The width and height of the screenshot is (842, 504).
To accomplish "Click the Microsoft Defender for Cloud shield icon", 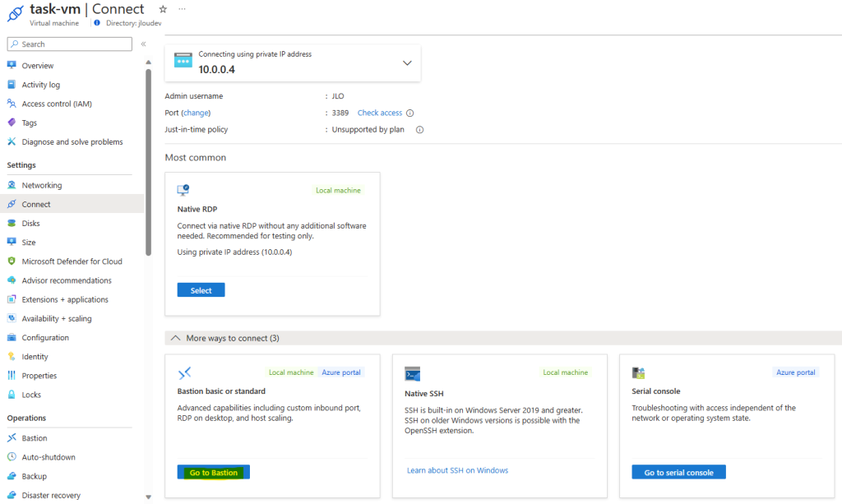I will (12, 261).
